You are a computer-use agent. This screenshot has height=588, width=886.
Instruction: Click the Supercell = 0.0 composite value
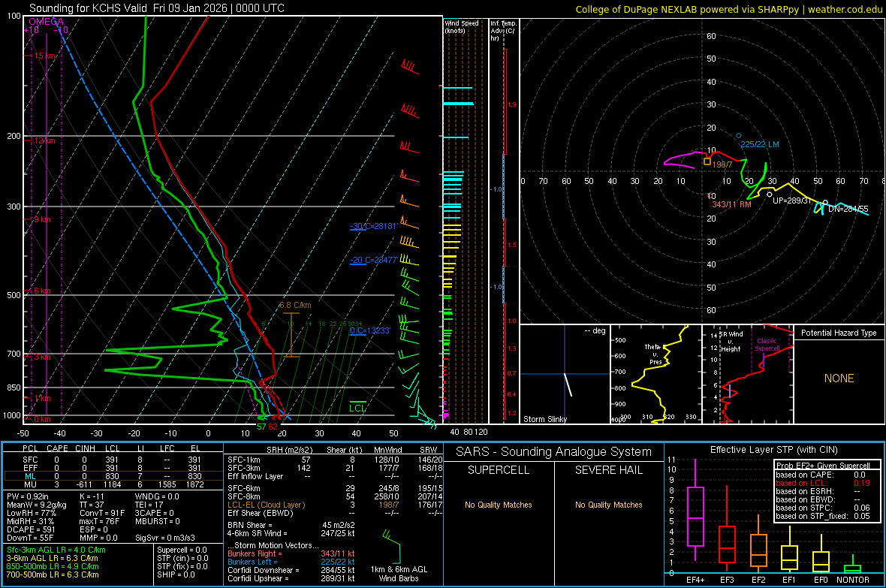tap(182, 550)
